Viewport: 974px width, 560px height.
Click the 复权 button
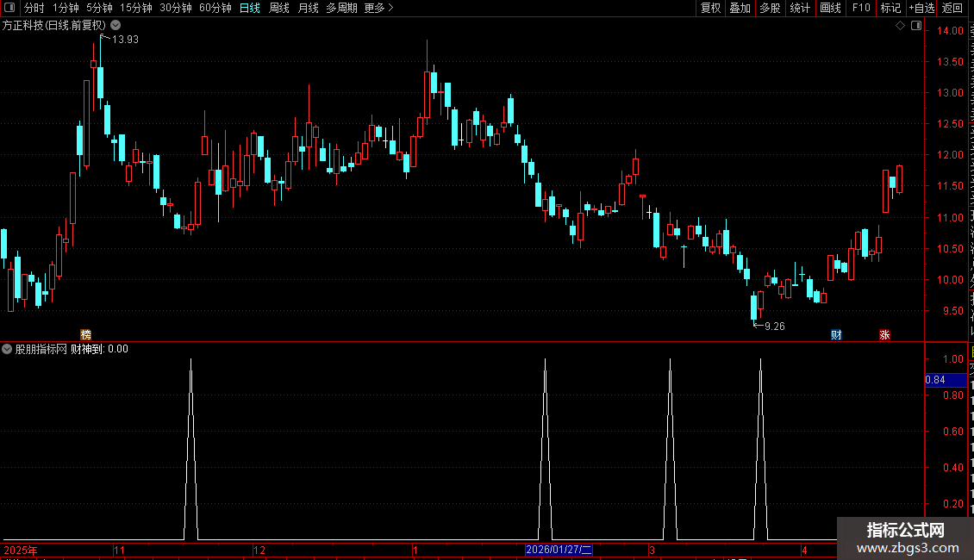pyautogui.click(x=710, y=8)
